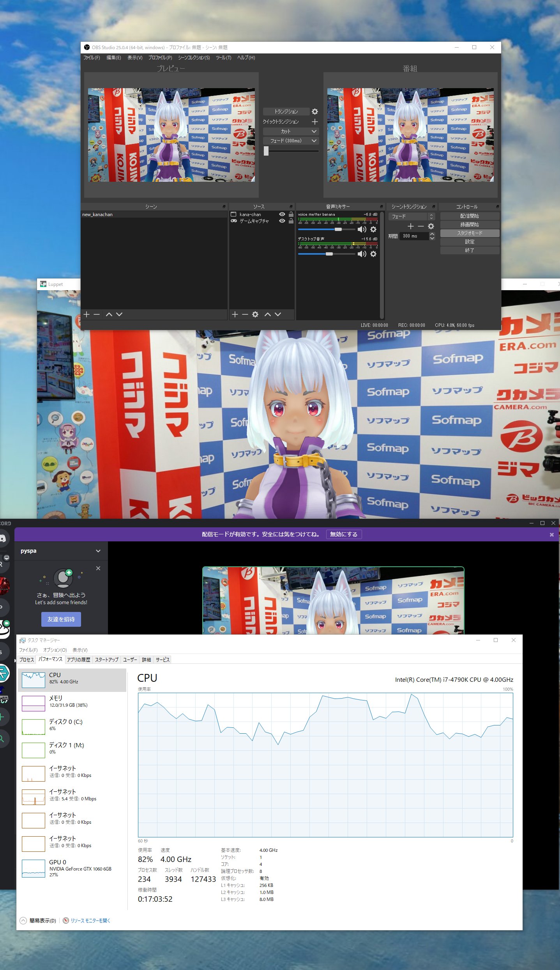This screenshot has height=970, width=560.
Task: Open OBS 設定 from the controls panel
Action: 470,242
